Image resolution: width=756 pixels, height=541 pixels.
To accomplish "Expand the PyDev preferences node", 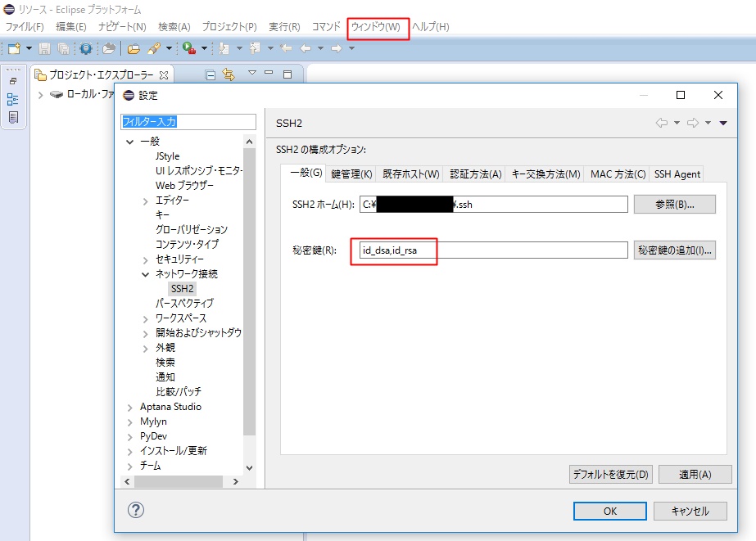I will pos(130,436).
